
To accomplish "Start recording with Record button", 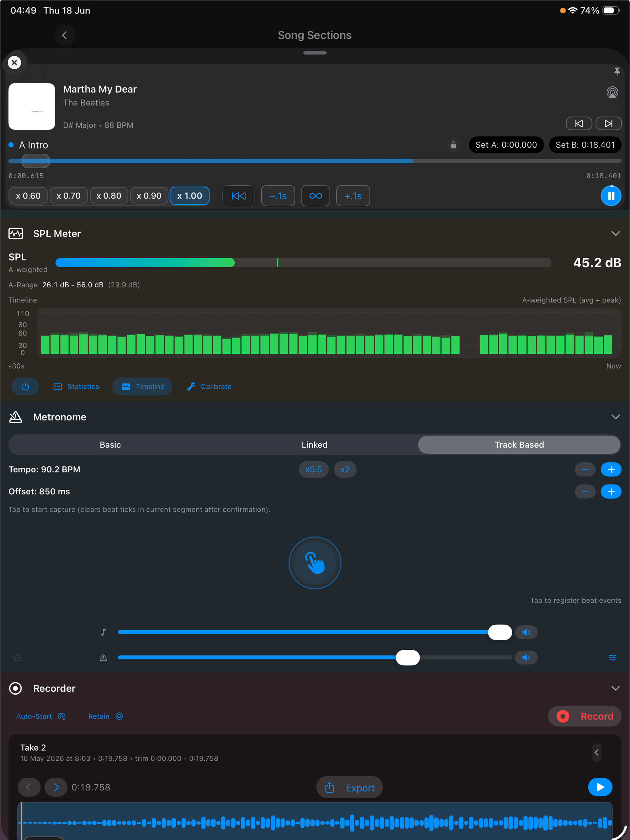I will pos(585,716).
